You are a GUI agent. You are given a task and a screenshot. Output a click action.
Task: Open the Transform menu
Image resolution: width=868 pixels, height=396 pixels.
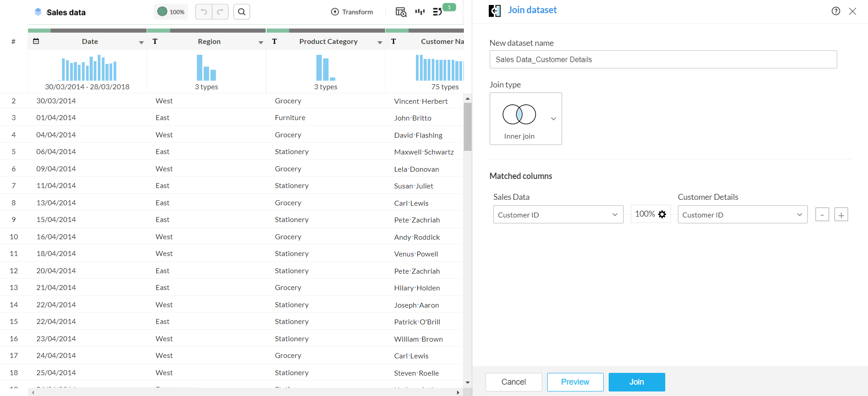tap(352, 12)
